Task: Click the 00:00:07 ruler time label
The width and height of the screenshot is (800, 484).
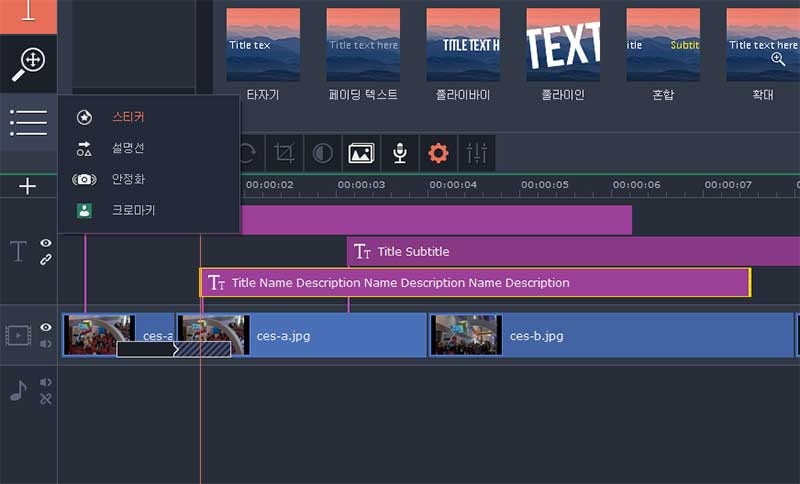Action: 729,185
